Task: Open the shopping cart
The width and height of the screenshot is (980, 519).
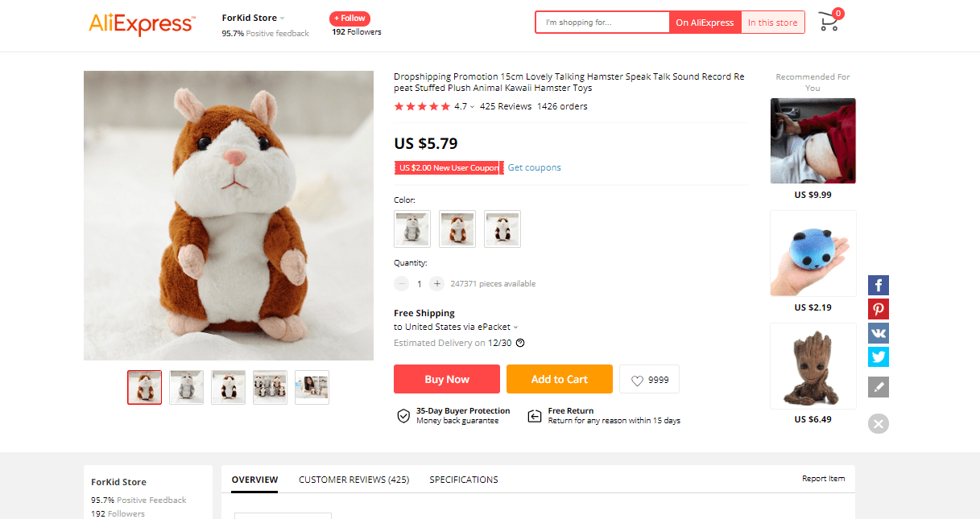Action: tap(828, 22)
